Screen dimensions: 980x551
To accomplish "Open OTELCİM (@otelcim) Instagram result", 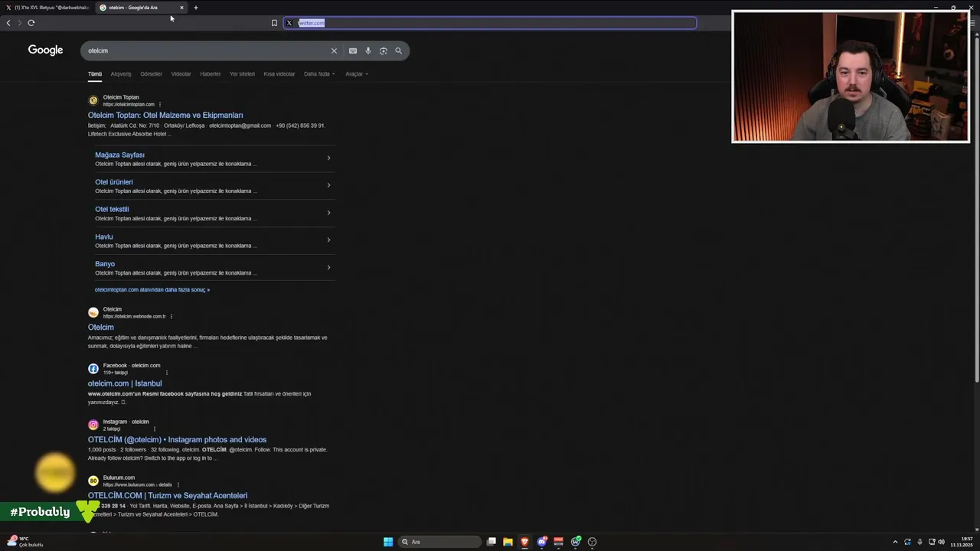I will pos(177,439).
